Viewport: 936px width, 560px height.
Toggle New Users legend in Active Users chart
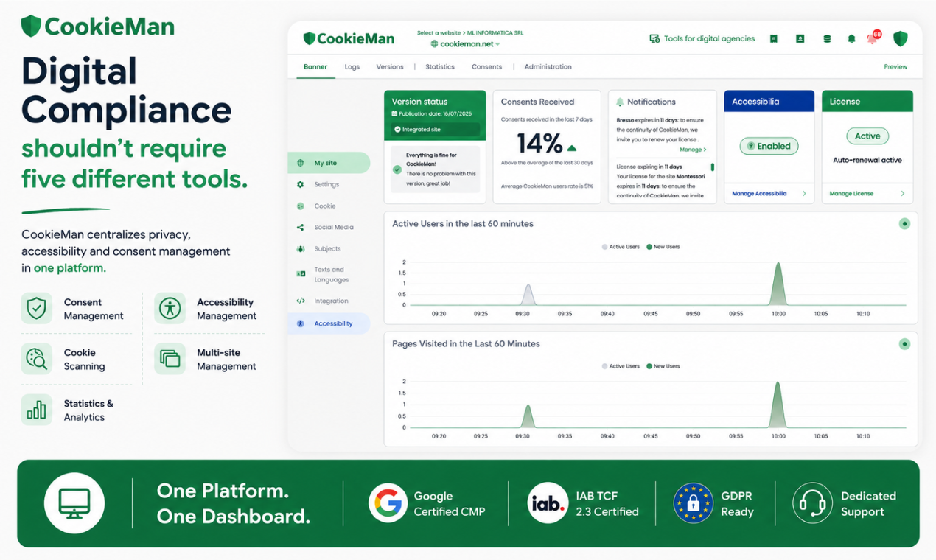point(663,247)
